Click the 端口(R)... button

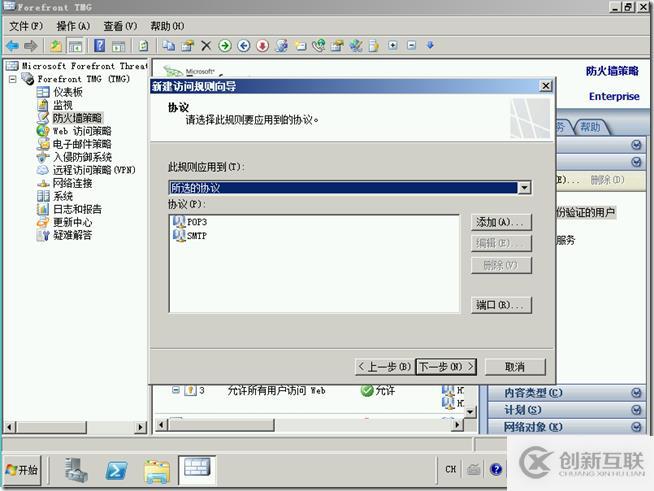(x=501, y=305)
